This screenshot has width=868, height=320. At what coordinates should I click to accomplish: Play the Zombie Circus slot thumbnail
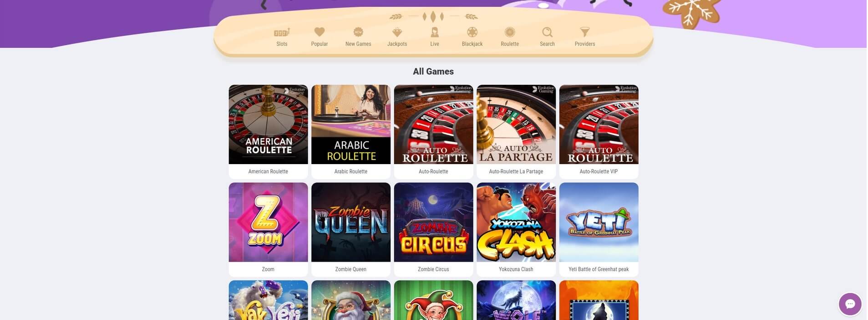pyautogui.click(x=433, y=222)
